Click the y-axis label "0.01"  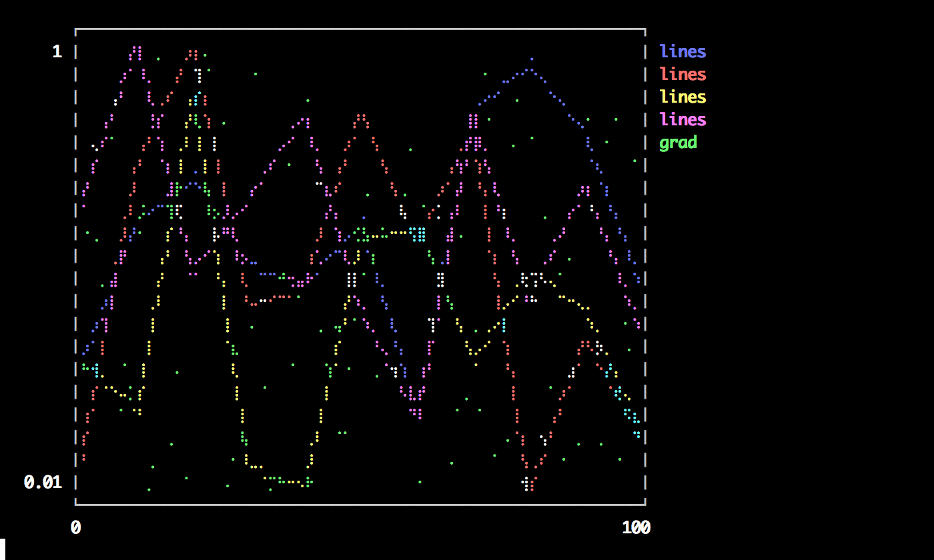(x=43, y=482)
